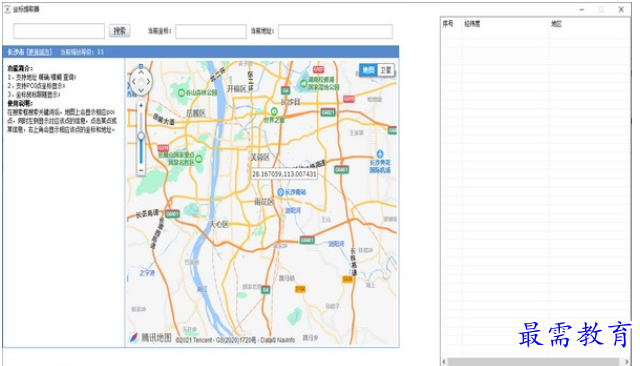Image resolution: width=640 pixels, height=366 pixels.
Task: Zoom out with the minus button
Action: [141, 171]
